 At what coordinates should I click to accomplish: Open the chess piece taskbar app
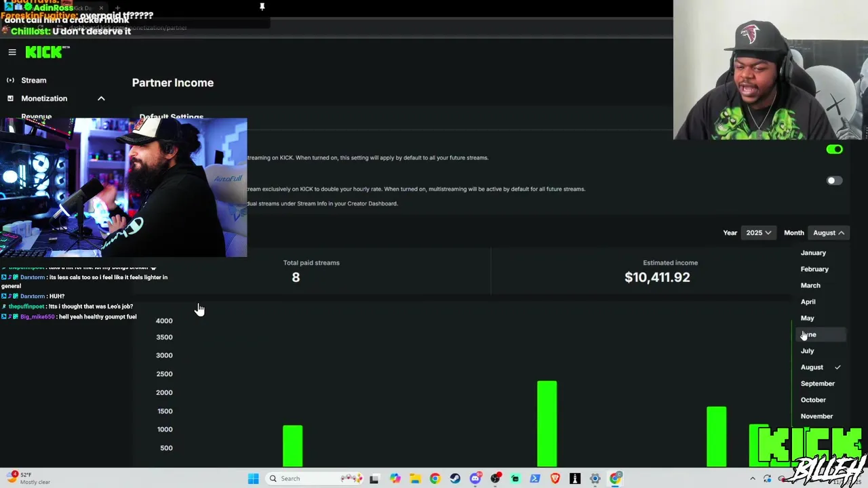click(x=575, y=479)
